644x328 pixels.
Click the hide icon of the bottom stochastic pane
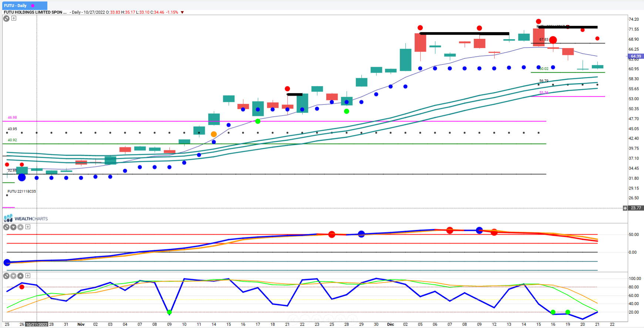coord(6,276)
